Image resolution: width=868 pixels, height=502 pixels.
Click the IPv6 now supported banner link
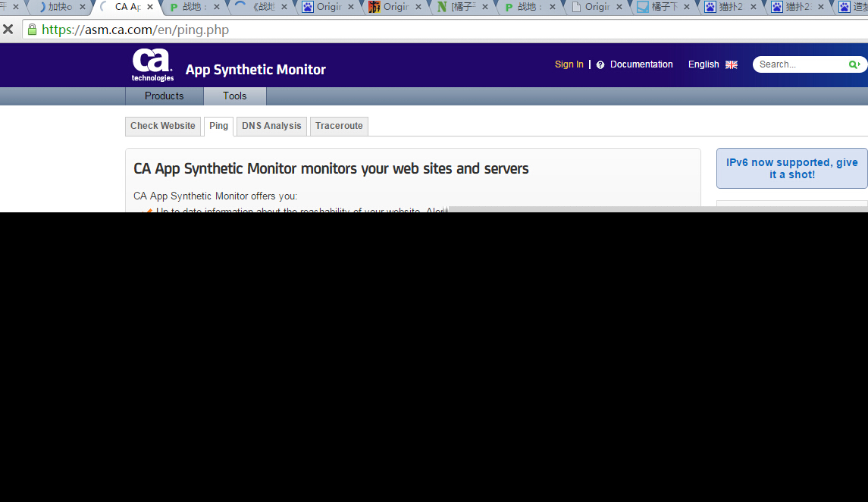point(792,168)
